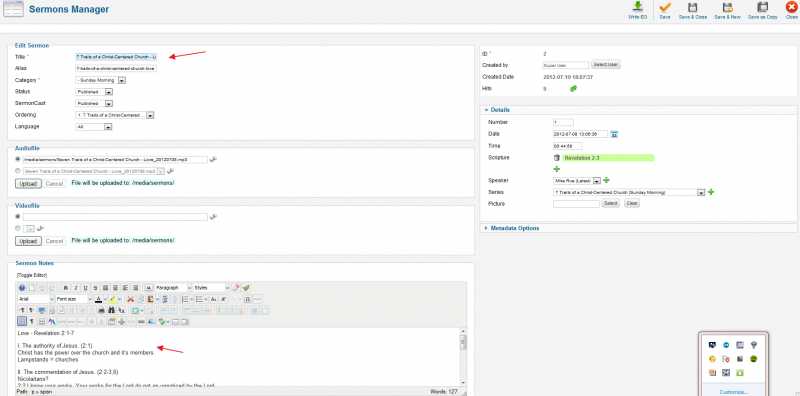Reset hits with the green icon

(x=573, y=88)
